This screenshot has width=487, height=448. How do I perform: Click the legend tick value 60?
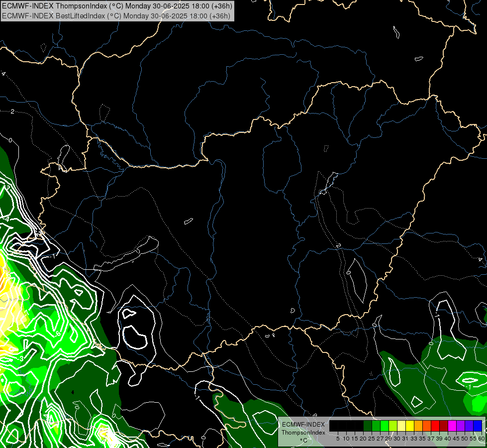(482, 439)
